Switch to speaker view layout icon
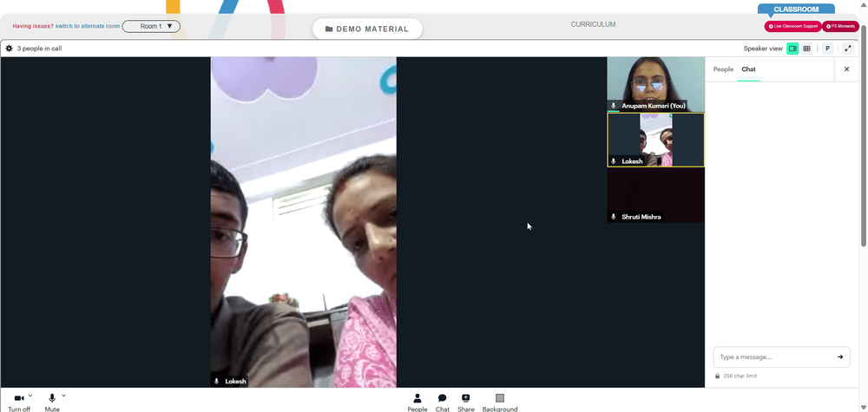 click(792, 49)
